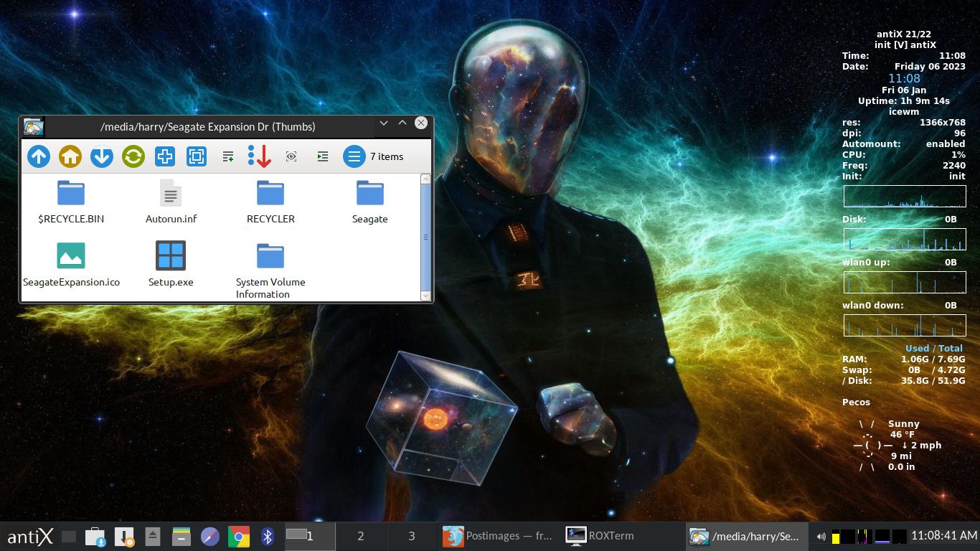Switch to workspace 2
980x551 pixels.
click(361, 536)
